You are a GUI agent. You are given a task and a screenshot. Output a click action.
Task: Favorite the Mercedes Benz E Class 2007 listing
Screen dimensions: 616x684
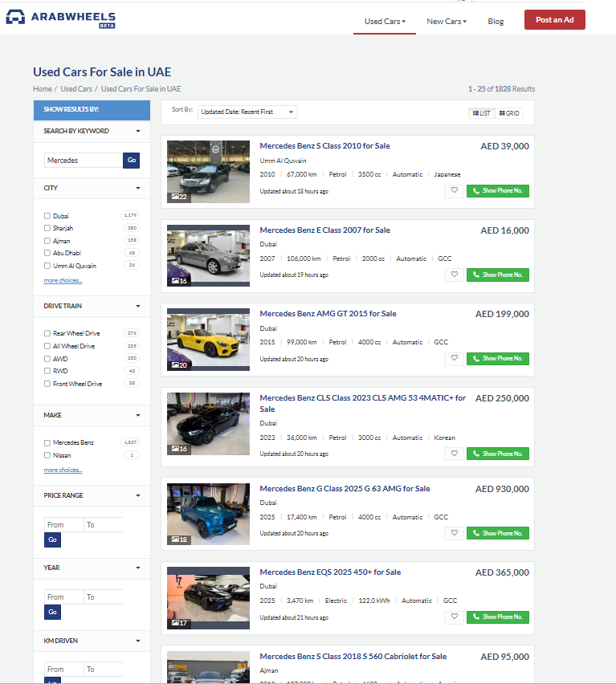coord(454,275)
